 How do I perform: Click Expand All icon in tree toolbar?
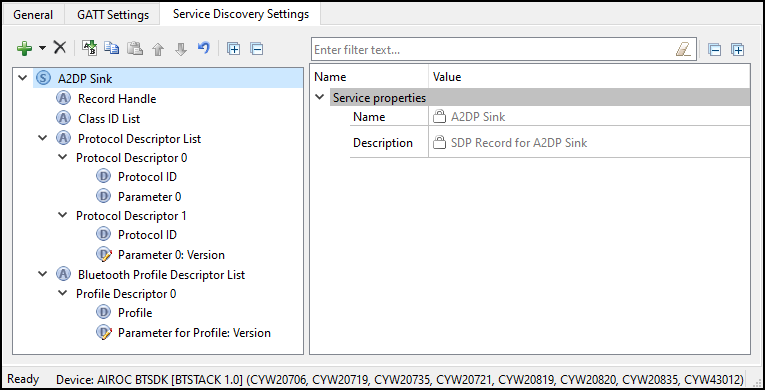coord(234,48)
